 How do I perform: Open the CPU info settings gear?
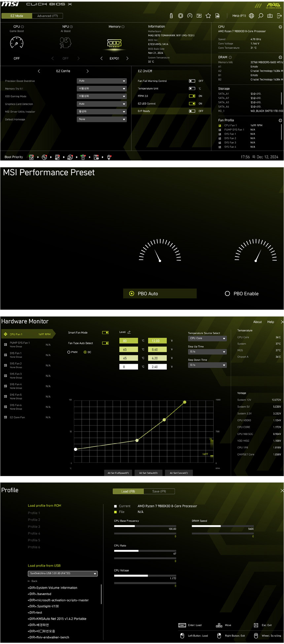tap(280, 27)
